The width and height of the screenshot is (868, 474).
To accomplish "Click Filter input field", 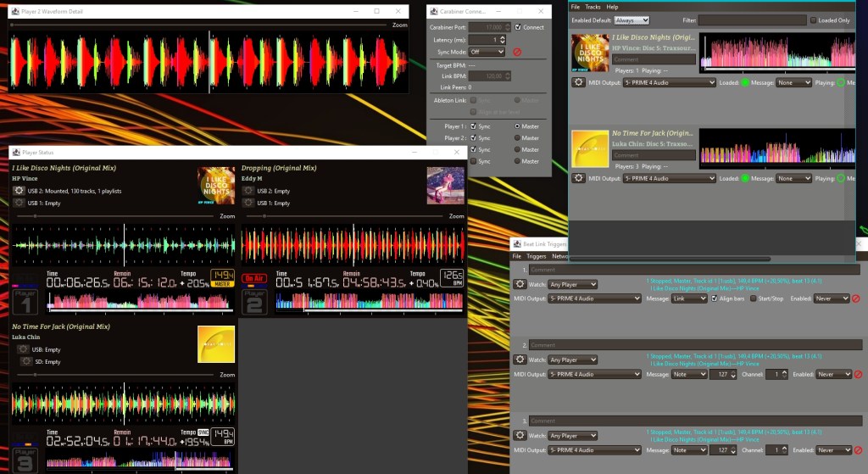I will click(x=752, y=20).
